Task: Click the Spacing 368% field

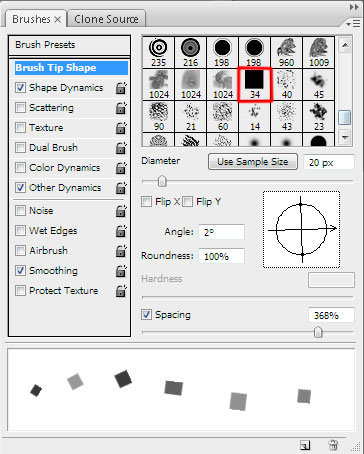Action: [x=331, y=315]
